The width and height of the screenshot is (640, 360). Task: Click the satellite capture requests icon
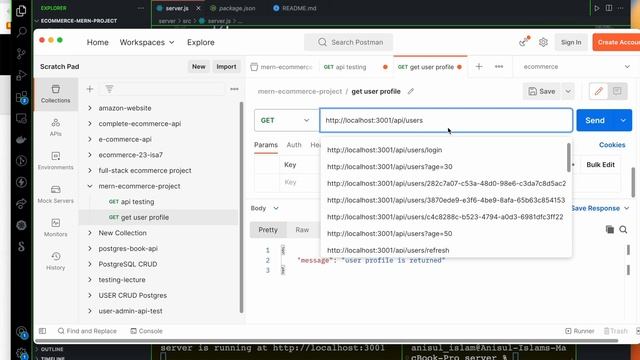click(x=524, y=42)
